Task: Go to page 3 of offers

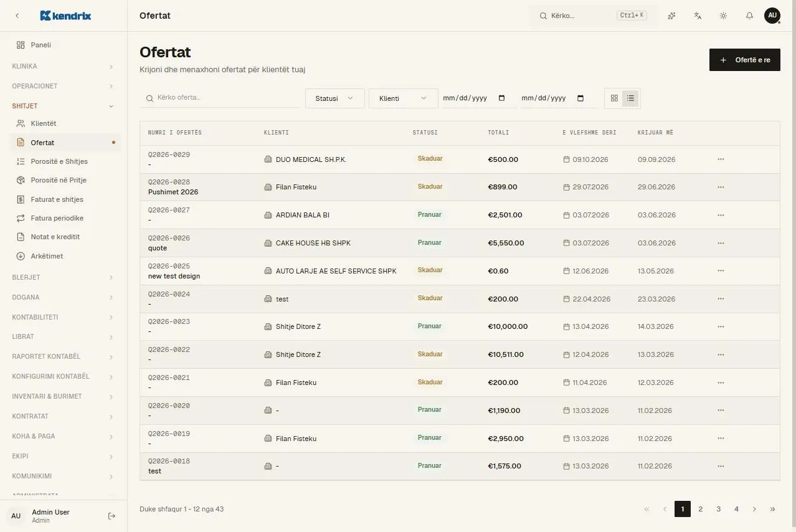Action: (718, 509)
